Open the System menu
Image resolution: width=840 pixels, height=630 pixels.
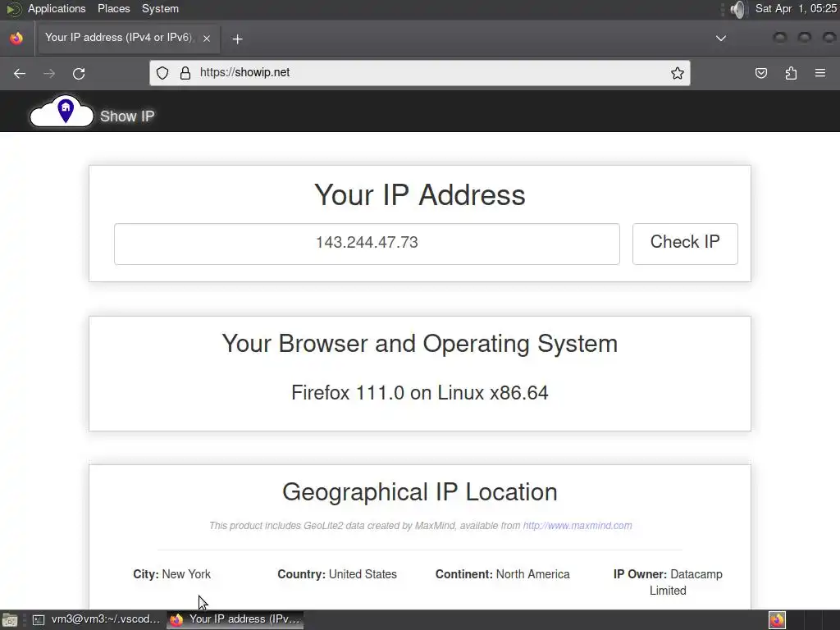tap(160, 8)
